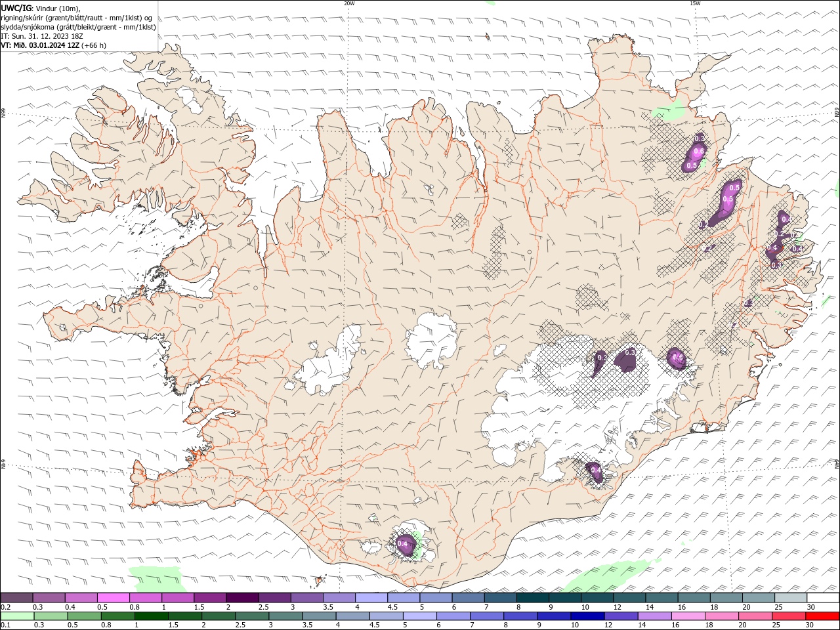Select the medium green 0.5 swatch in bottom legend row
This screenshot has width=840, height=630.
point(85,616)
